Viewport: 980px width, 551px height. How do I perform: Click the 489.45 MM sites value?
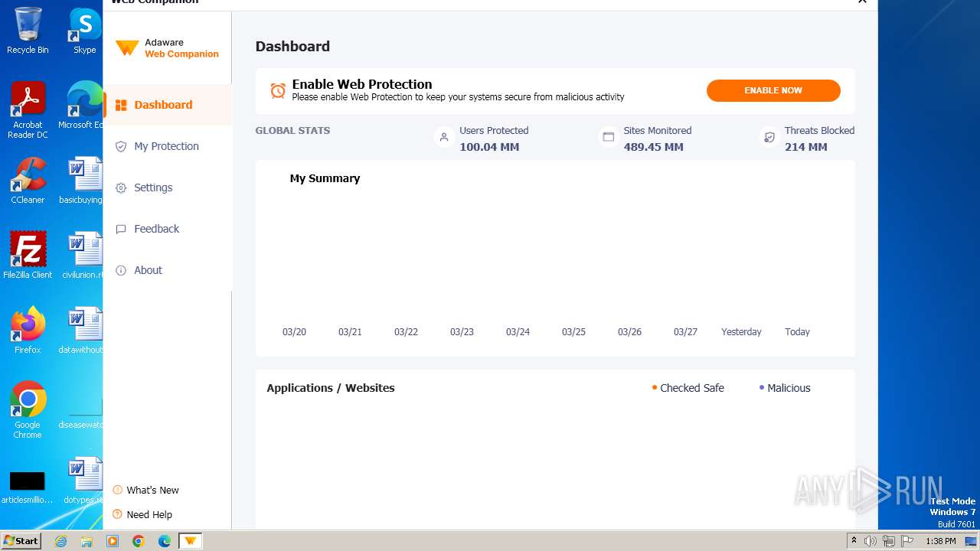[653, 147]
